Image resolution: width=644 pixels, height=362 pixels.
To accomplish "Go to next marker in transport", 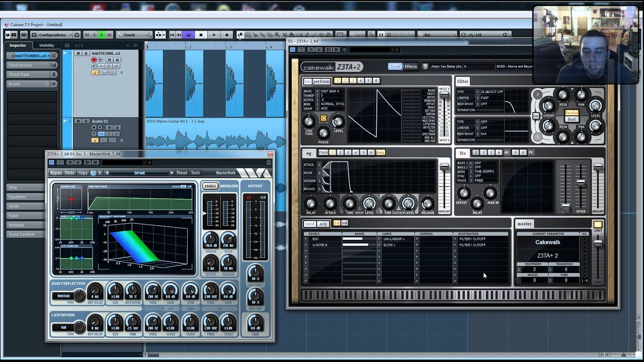I will point(179,35).
